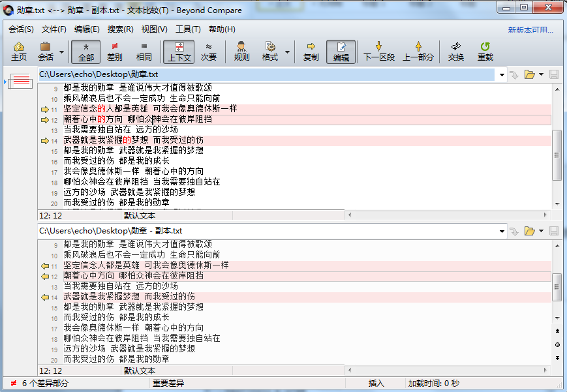Open the top file path combo dropdown
The image size is (567, 392).
501,75
